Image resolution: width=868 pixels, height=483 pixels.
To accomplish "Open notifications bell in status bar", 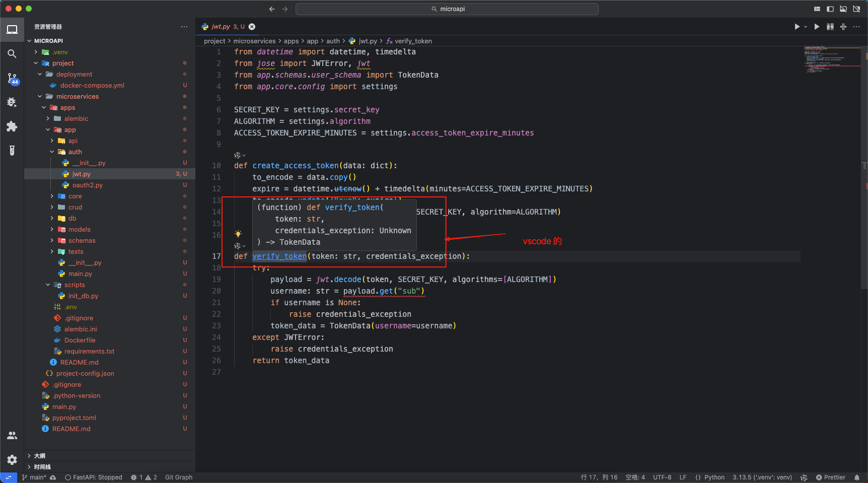I will click(x=857, y=477).
